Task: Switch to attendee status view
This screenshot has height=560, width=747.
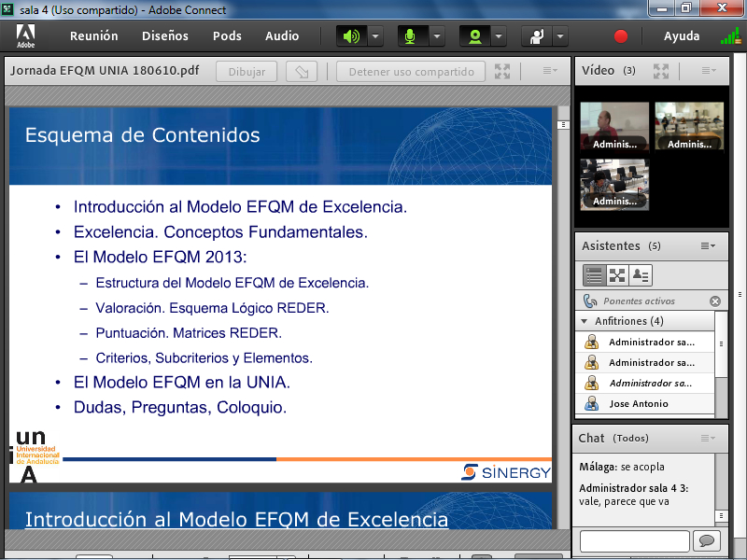Action: (x=641, y=275)
